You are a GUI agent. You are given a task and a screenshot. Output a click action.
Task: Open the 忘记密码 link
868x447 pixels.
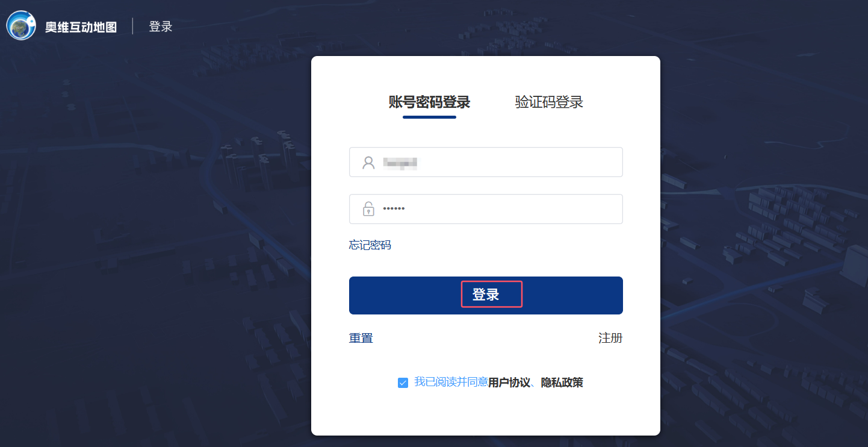[x=370, y=245]
